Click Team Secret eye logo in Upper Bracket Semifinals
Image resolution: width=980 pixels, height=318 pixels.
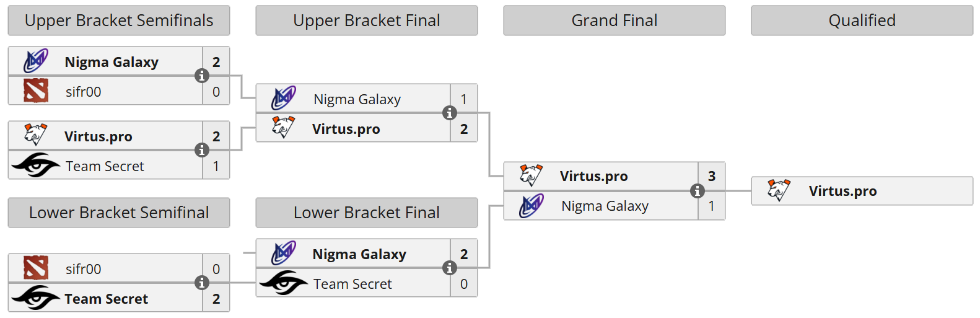coord(36,166)
